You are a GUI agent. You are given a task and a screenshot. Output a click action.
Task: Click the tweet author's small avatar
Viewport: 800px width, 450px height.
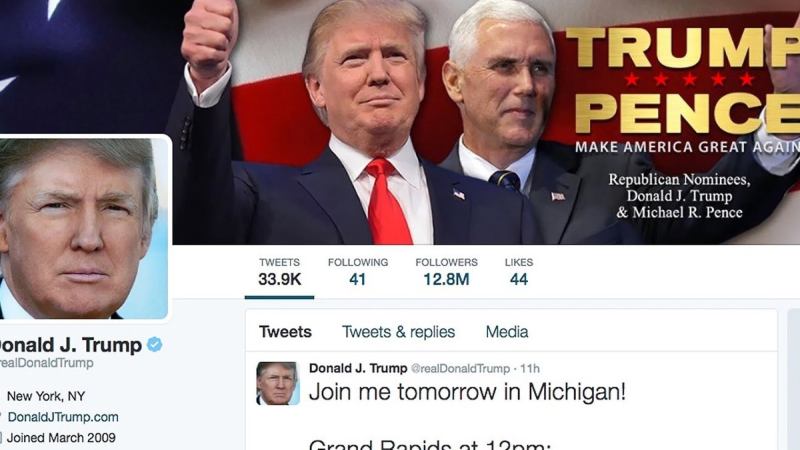(278, 383)
